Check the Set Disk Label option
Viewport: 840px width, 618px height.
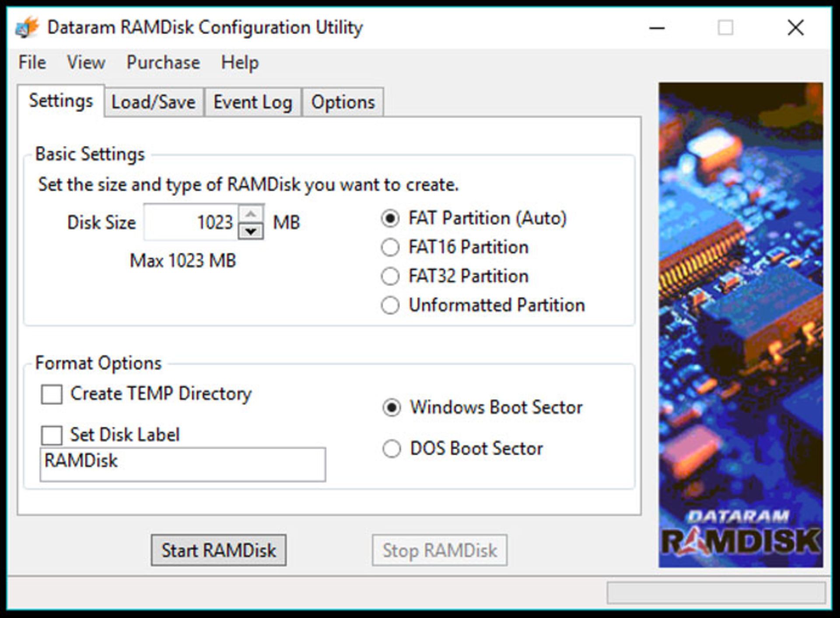pyautogui.click(x=52, y=435)
